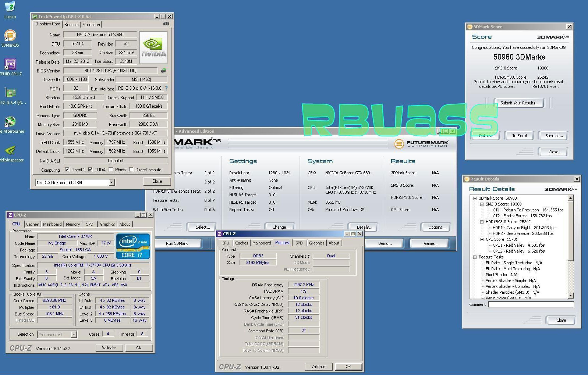Open the Processor #1 selection dropdown
The image size is (588, 375).
[74, 335]
